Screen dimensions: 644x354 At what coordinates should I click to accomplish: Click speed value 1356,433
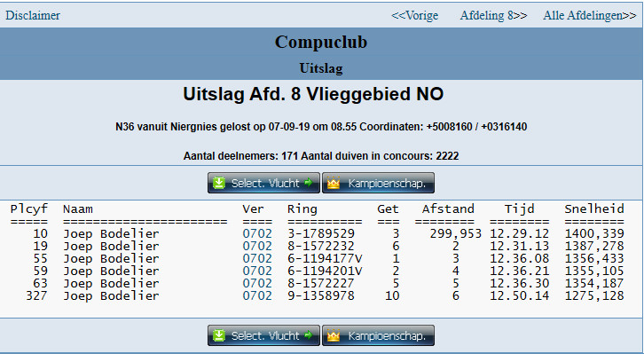coord(594,258)
